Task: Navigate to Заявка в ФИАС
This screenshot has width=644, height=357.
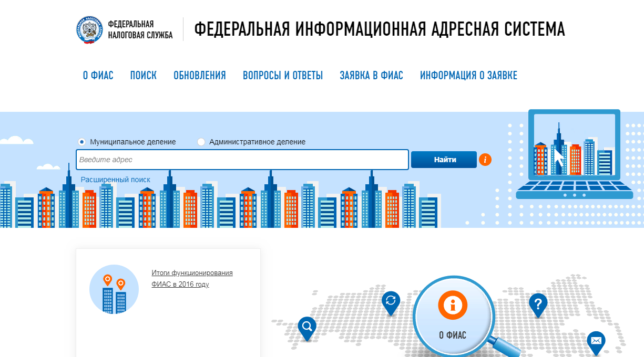Action: [x=371, y=75]
